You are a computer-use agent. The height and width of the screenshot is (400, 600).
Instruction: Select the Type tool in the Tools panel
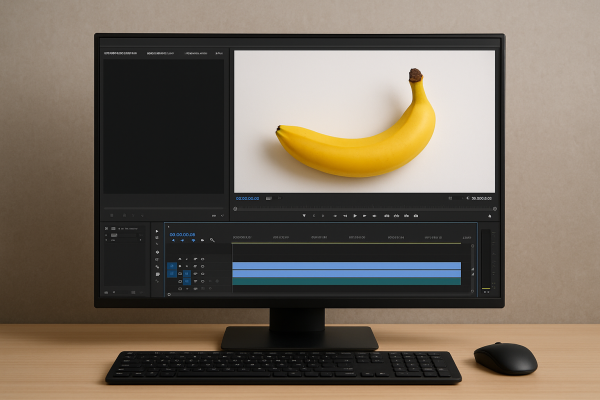point(157,281)
